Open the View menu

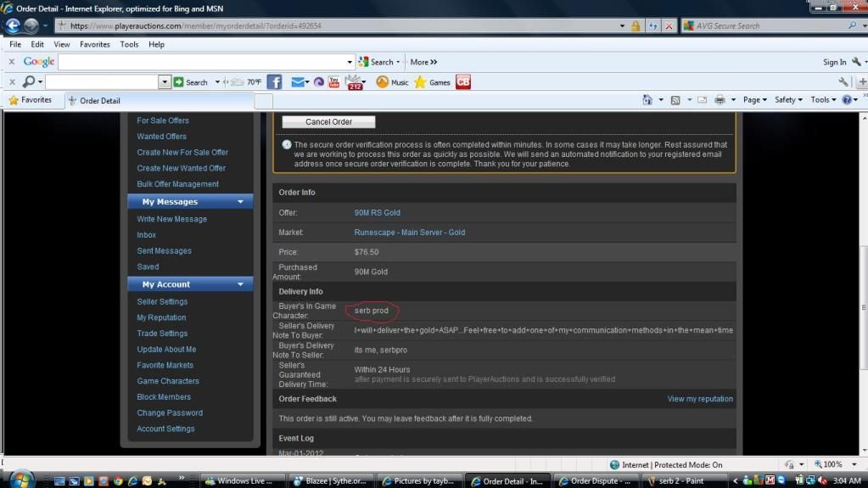point(61,44)
